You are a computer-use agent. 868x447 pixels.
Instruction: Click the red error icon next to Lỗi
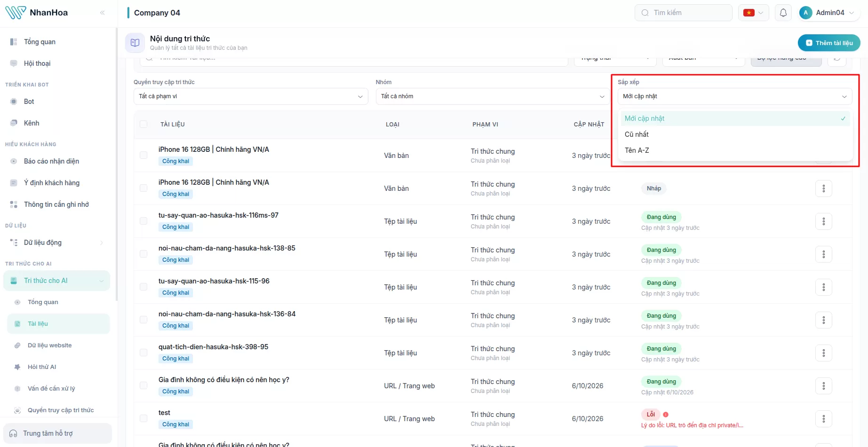[666, 415]
